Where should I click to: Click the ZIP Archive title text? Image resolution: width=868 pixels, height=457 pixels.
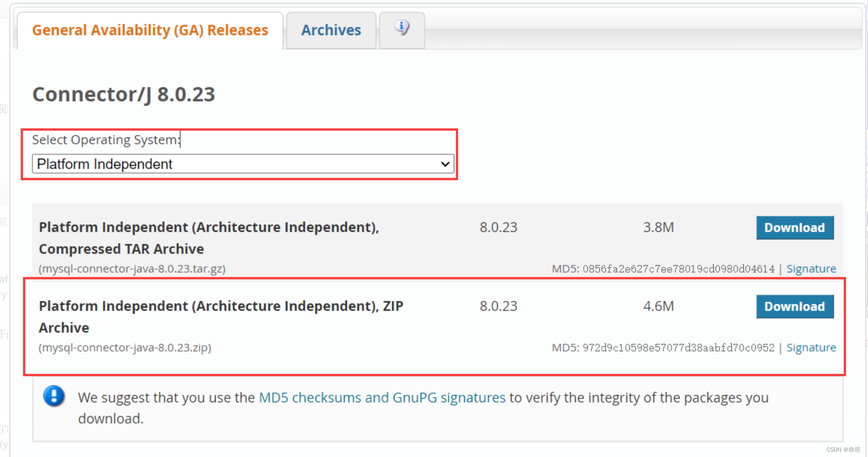[221, 316]
